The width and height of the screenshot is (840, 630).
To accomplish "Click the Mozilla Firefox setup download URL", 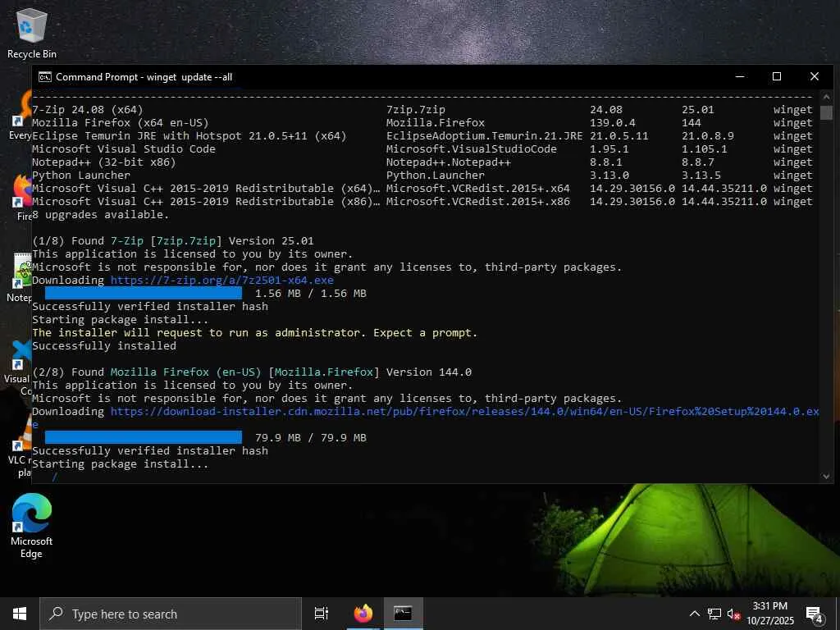I will [x=464, y=412].
